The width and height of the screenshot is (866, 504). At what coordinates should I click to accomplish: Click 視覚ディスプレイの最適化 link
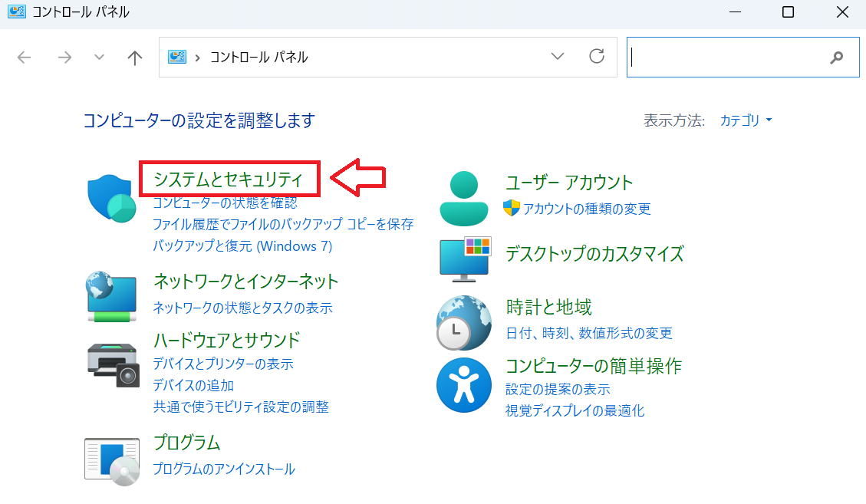(x=575, y=410)
